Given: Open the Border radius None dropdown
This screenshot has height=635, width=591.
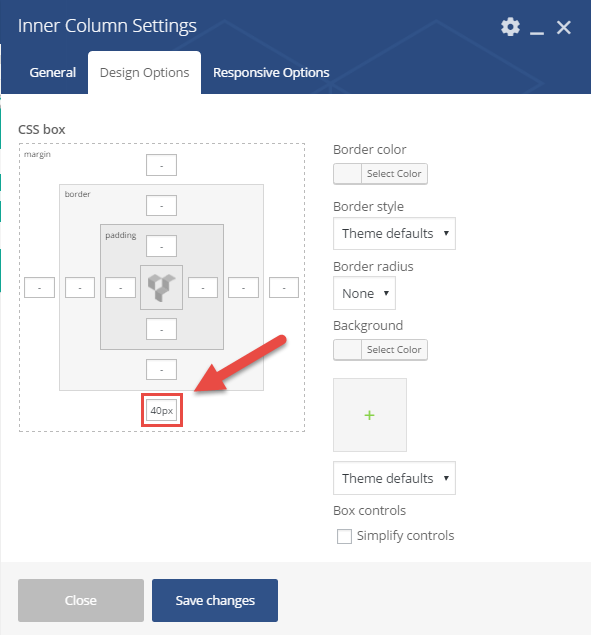Looking at the screenshot, I should [364, 293].
